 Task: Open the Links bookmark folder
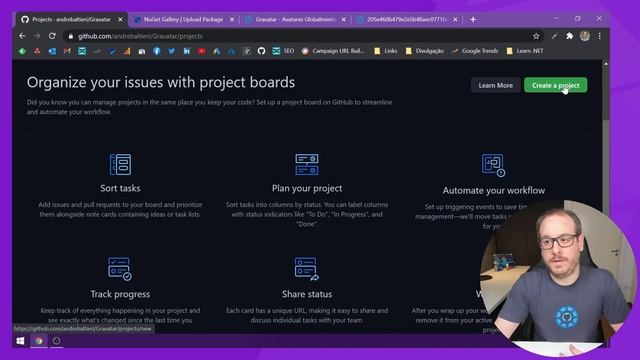(x=386, y=51)
